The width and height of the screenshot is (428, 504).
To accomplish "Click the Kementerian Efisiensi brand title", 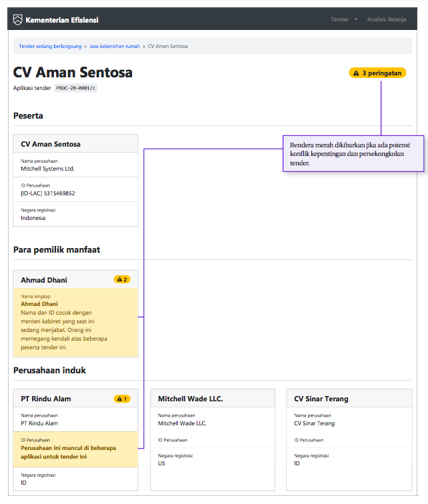I will 62,20.
